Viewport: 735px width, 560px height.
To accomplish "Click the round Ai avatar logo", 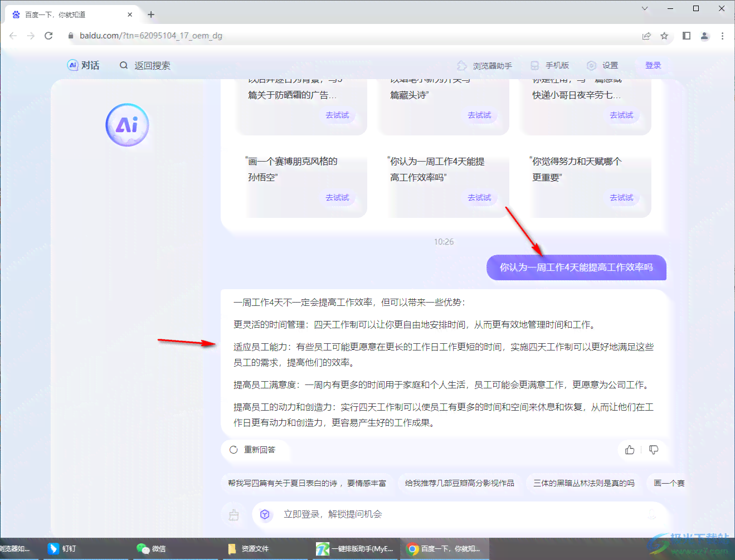I will click(x=128, y=125).
